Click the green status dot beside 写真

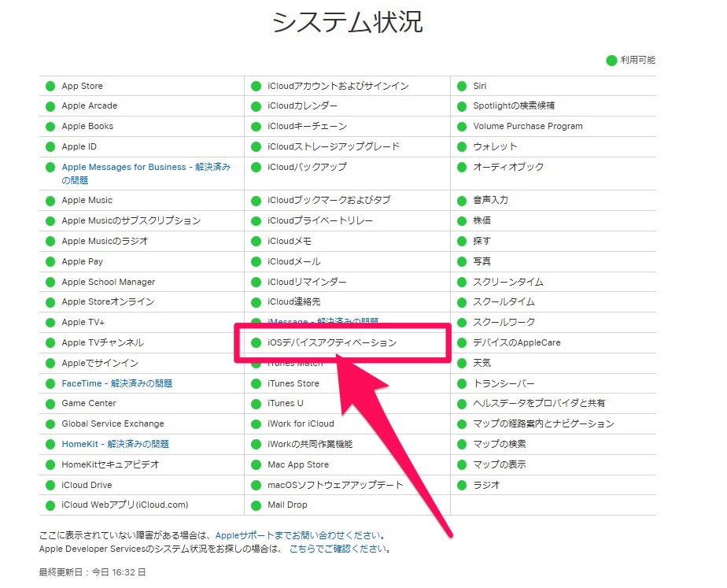(x=462, y=262)
